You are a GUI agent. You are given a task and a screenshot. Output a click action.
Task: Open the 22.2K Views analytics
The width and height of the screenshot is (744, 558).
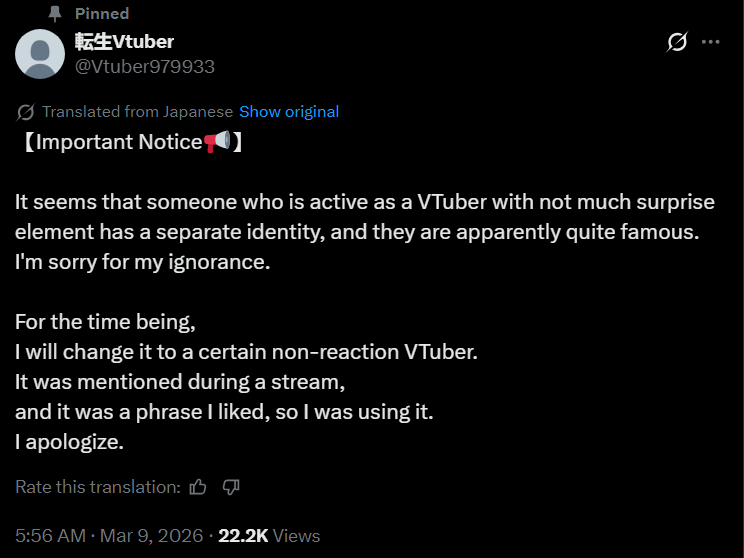269,536
